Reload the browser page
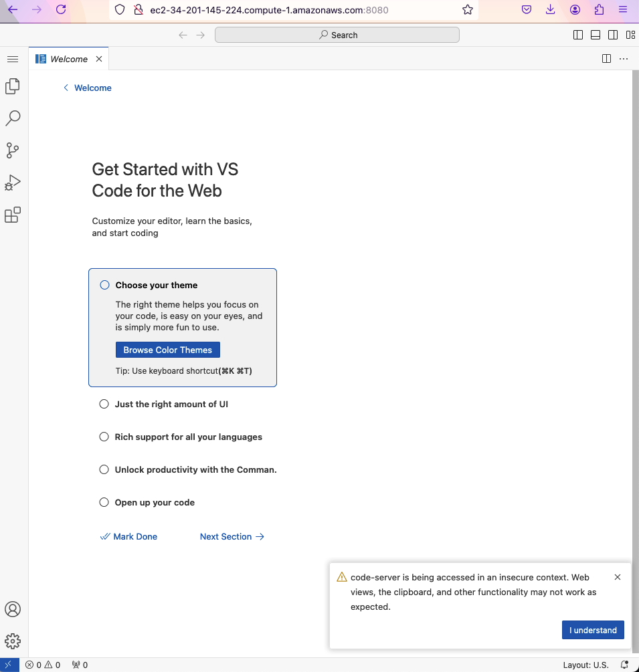Image resolution: width=639 pixels, height=672 pixels. (x=61, y=9)
